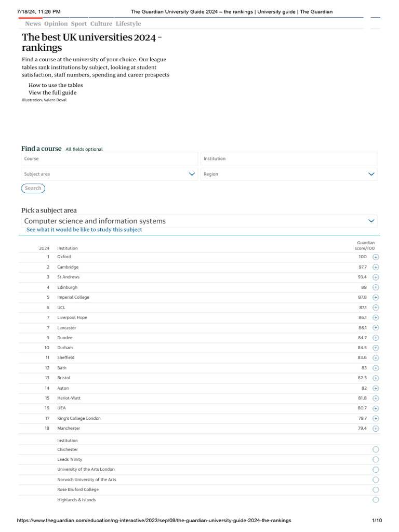Screen dimensions: 399x532
Task: Click into the Course input field
Action: [110, 159]
